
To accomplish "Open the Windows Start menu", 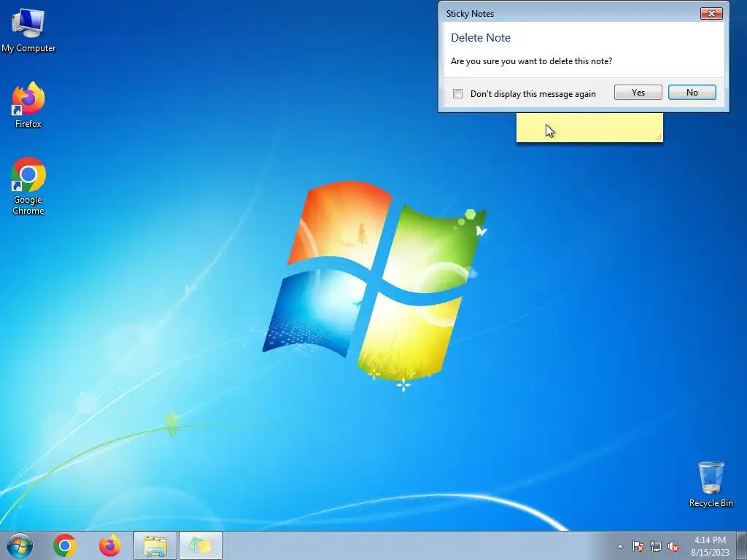I will click(x=20, y=545).
